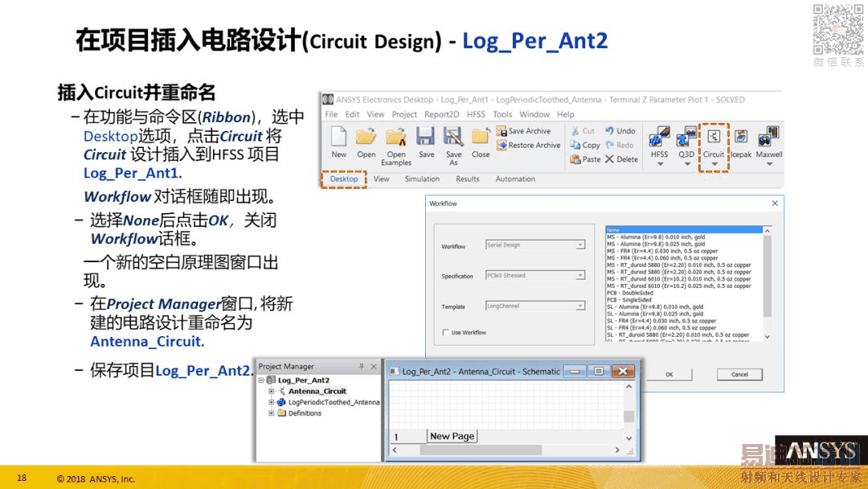Insert a Circuit design icon

[714, 137]
